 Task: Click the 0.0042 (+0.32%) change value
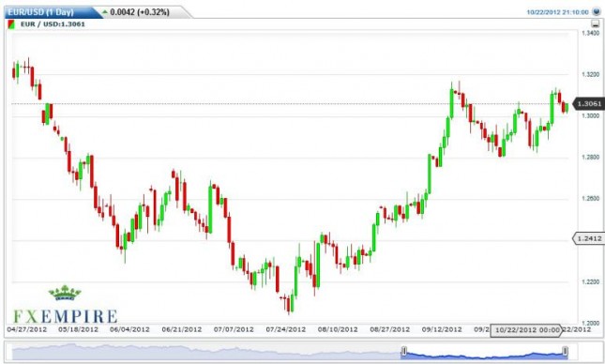[x=140, y=12]
